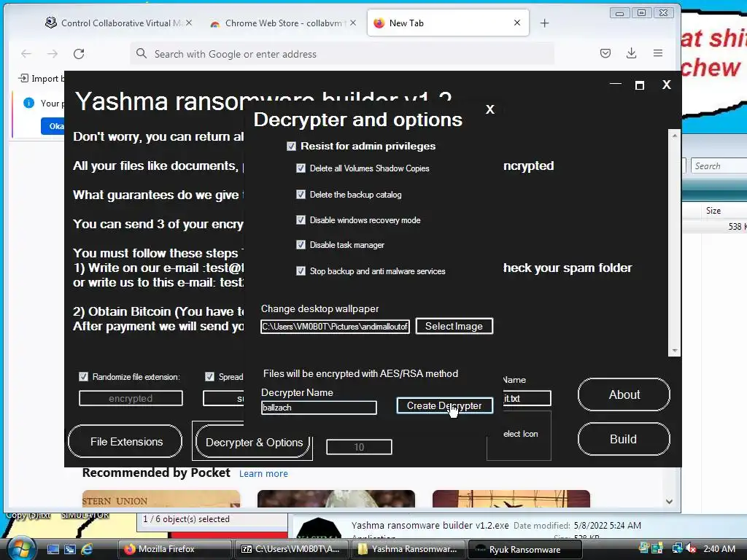Click the Size column header in Explorer
The height and width of the screenshot is (560, 747).
pos(713,211)
